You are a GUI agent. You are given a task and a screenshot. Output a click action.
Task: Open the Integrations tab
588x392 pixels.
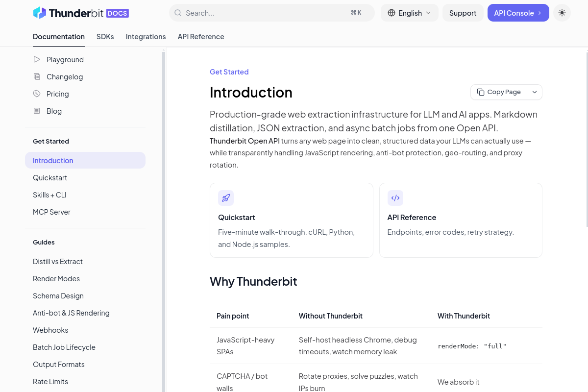tap(146, 37)
